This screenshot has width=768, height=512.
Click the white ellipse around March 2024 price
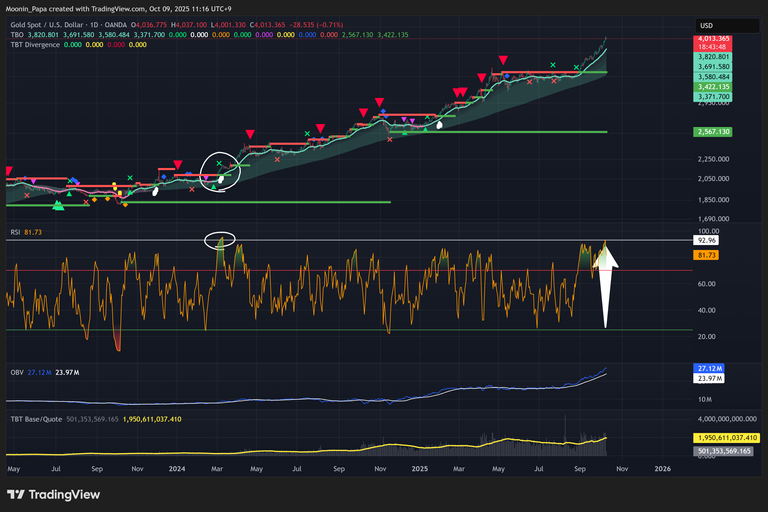[x=221, y=170]
